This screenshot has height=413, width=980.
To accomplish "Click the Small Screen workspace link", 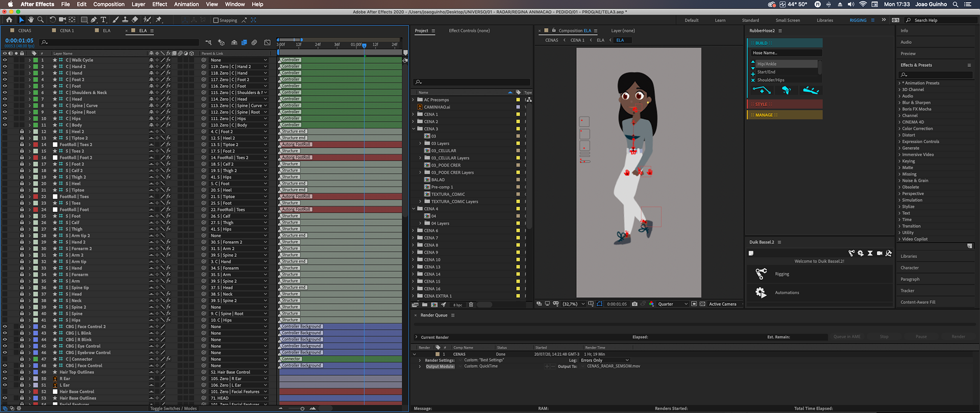I will (788, 20).
